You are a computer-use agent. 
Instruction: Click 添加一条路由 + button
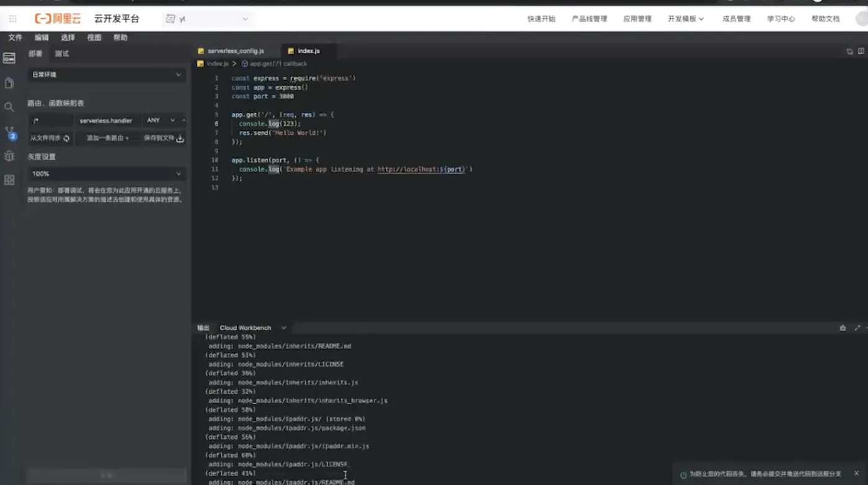coord(108,138)
